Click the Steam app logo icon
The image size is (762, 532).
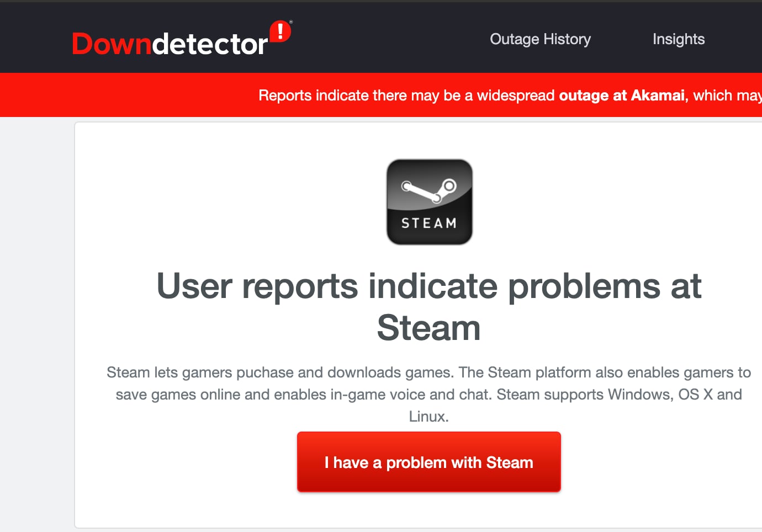[429, 202]
